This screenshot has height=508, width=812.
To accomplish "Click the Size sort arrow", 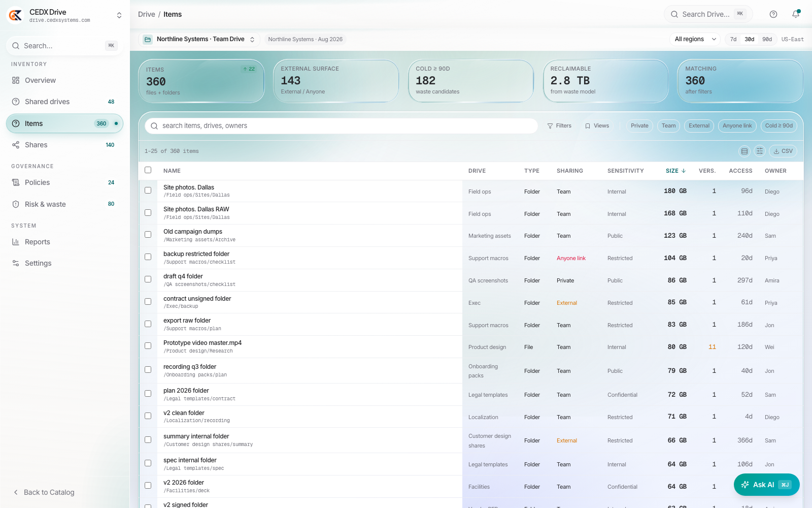I will click(x=684, y=171).
